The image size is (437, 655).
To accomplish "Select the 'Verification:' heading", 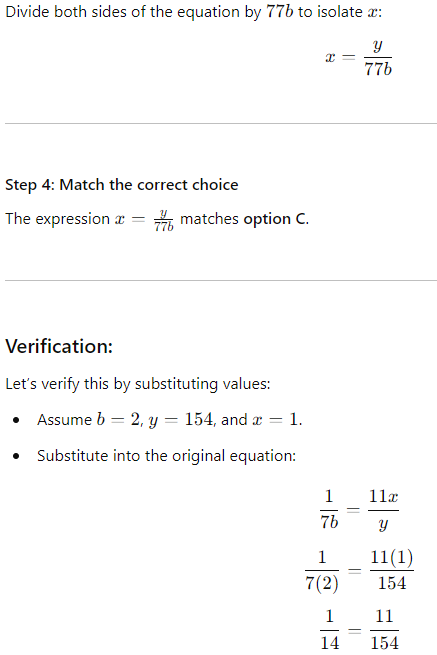I will point(59,346).
